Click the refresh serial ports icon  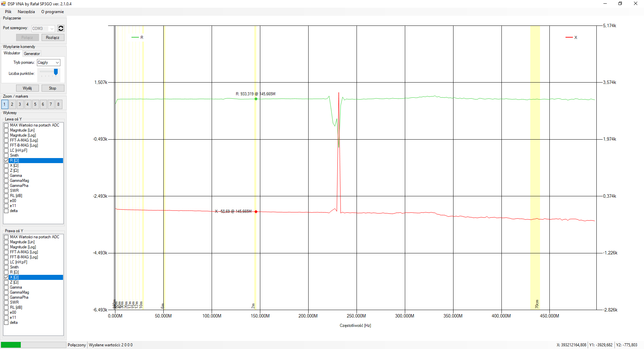pyautogui.click(x=61, y=29)
